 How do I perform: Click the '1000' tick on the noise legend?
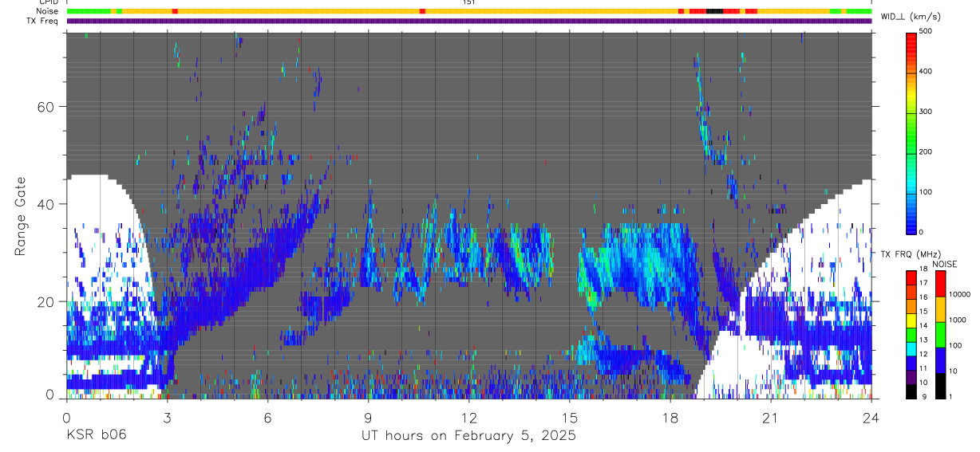pos(957,320)
